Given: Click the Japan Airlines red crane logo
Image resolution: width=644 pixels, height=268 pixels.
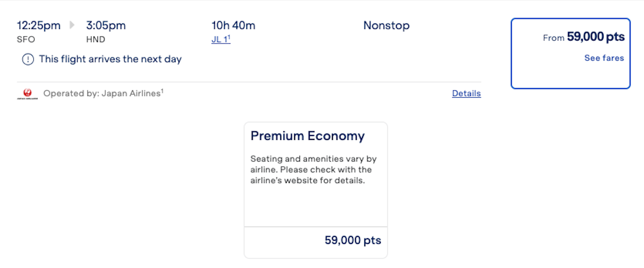Looking at the screenshot, I should [x=27, y=94].
